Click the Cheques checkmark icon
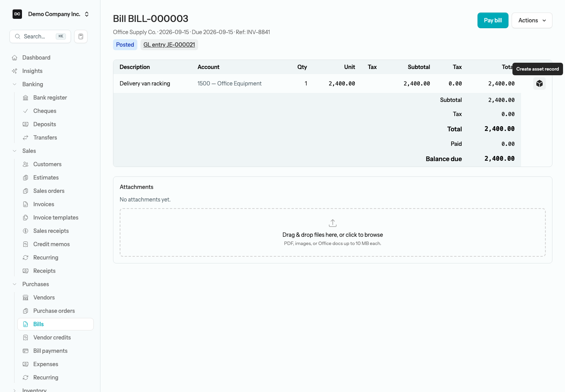The width and height of the screenshot is (565, 392). pyautogui.click(x=26, y=111)
